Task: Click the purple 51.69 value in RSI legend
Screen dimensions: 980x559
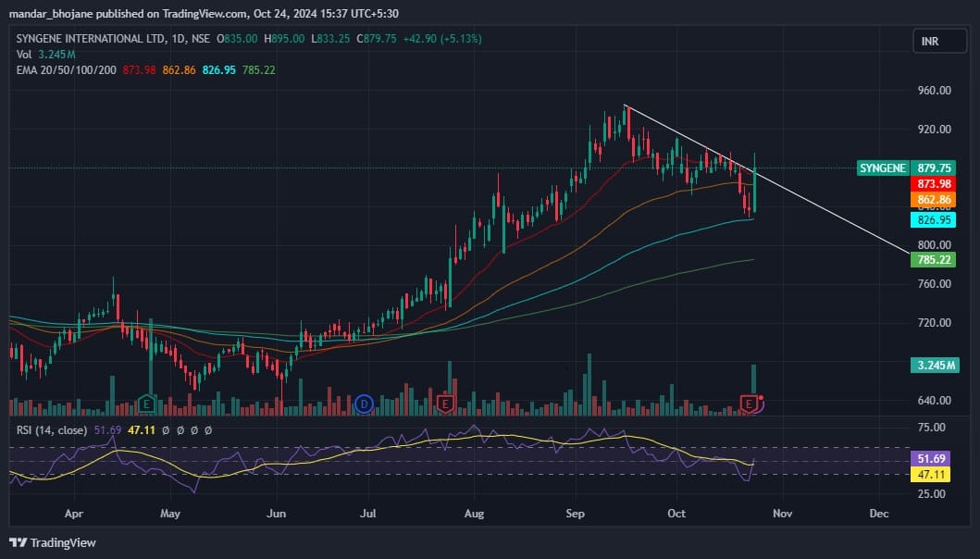Action: click(x=107, y=430)
